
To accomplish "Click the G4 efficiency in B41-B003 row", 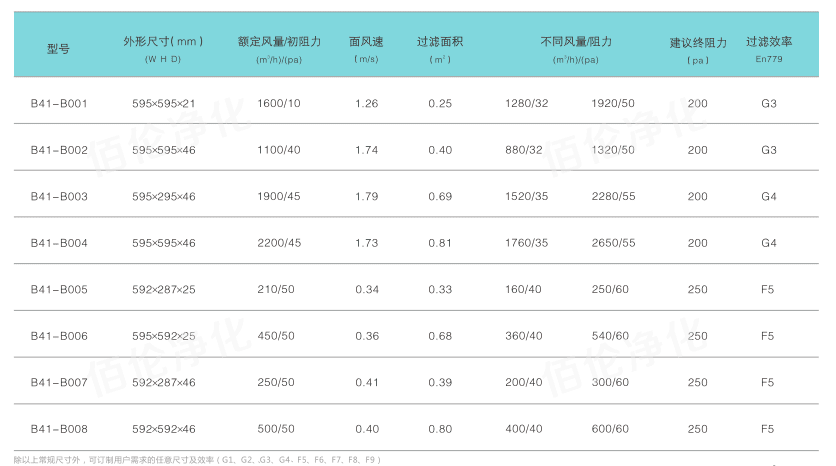I will [x=769, y=196].
